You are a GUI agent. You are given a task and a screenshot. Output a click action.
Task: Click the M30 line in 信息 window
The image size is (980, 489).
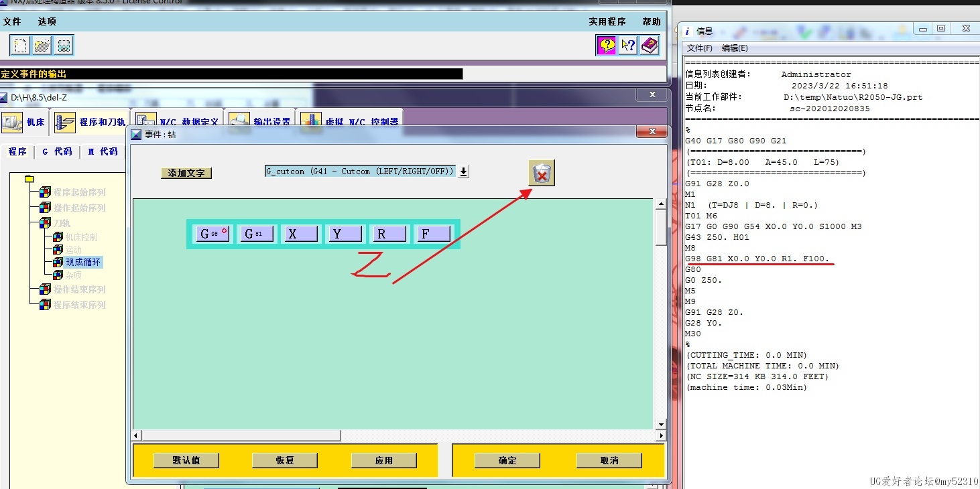click(693, 334)
